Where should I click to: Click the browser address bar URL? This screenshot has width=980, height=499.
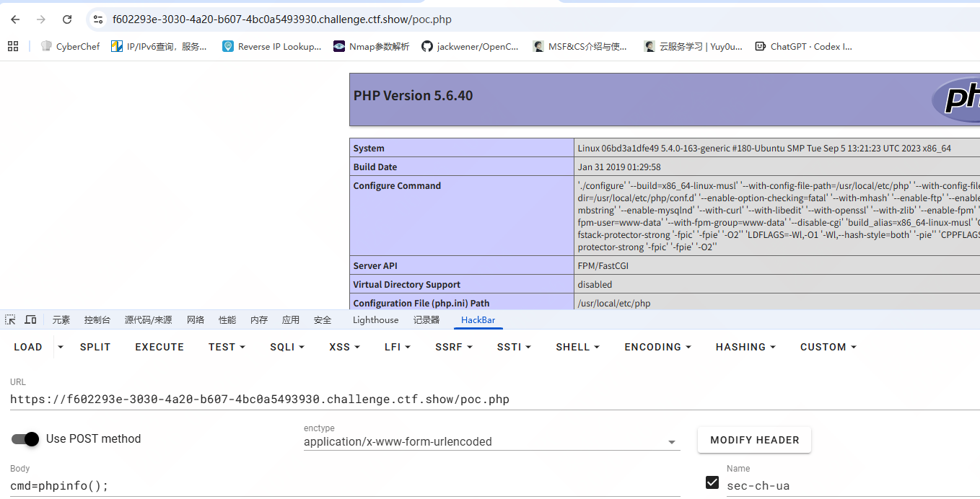click(x=282, y=19)
